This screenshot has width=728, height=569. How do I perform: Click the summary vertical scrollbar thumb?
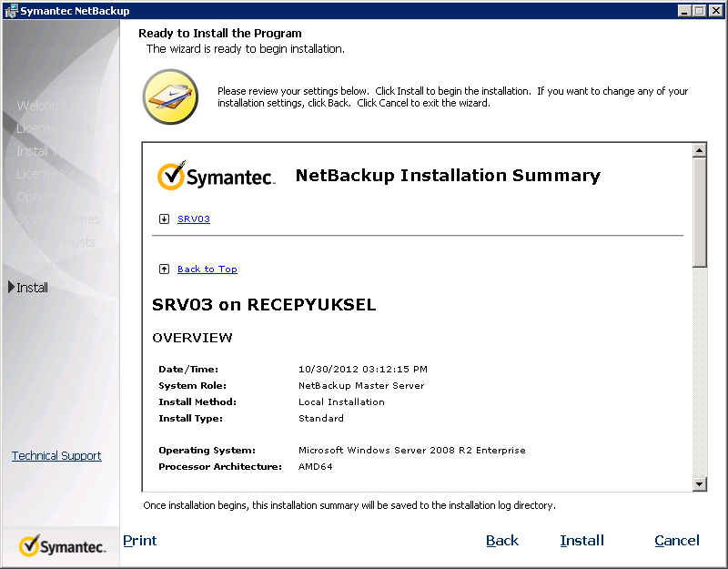pyautogui.click(x=699, y=212)
